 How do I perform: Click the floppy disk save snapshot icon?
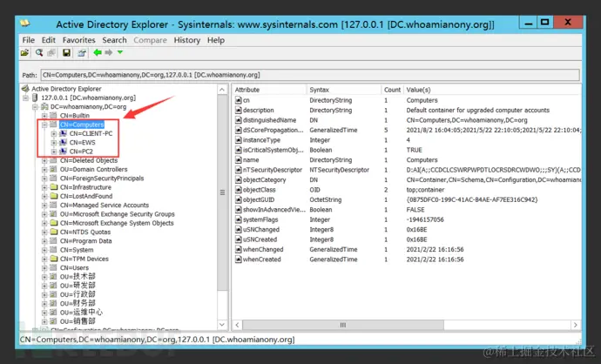(67, 52)
